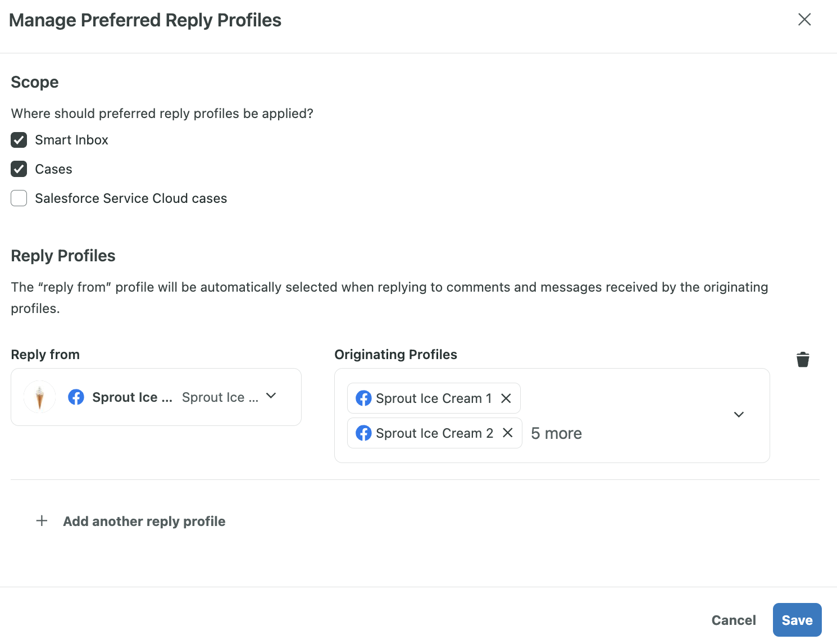Image resolution: width=837 pixels, height=644 pixels.
Task: Remove Sprout Ice Cream 1 from originating profiles
Action: coord(506,398)
